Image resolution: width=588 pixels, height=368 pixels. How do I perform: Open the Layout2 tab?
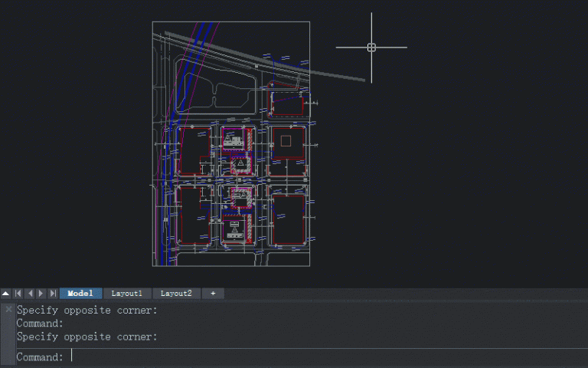coord(176,294)
